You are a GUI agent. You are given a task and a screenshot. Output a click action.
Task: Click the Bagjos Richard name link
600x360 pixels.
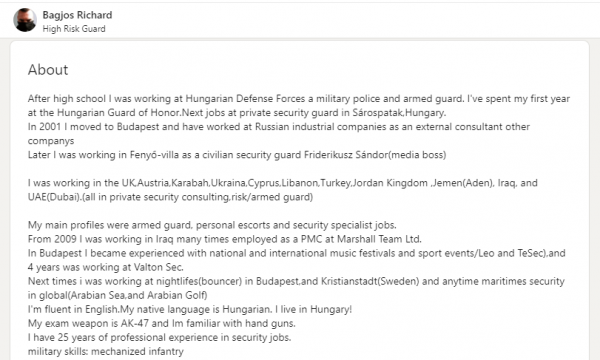77,15
